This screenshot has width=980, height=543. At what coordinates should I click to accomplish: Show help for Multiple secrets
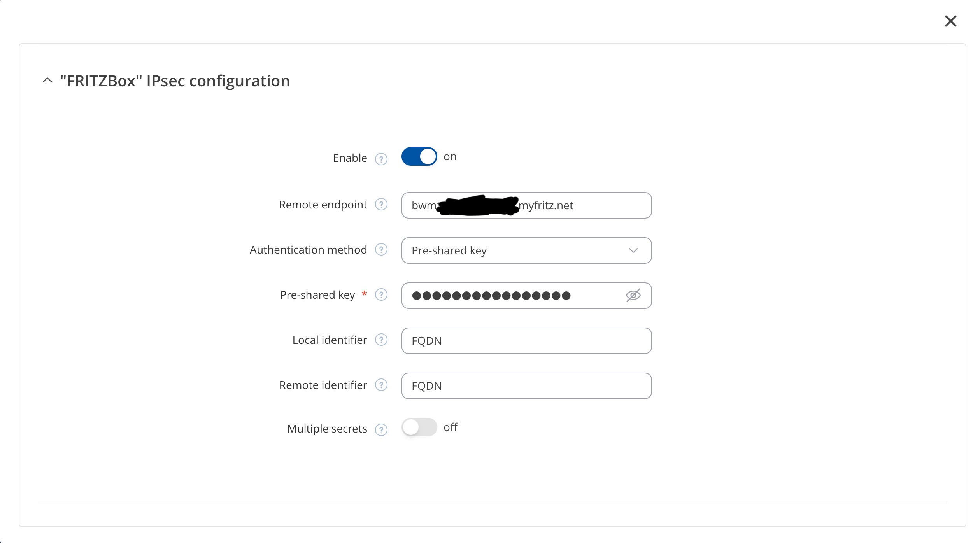coord(381,430)
